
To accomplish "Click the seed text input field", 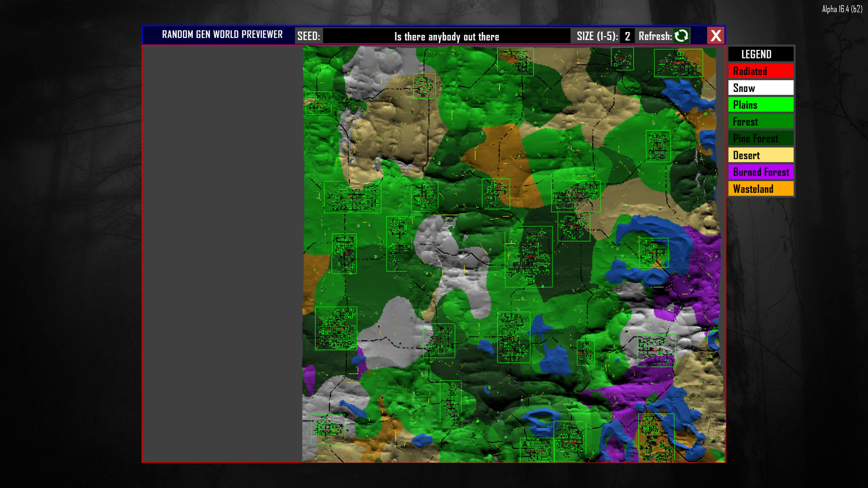I will (x=446, y=36).
